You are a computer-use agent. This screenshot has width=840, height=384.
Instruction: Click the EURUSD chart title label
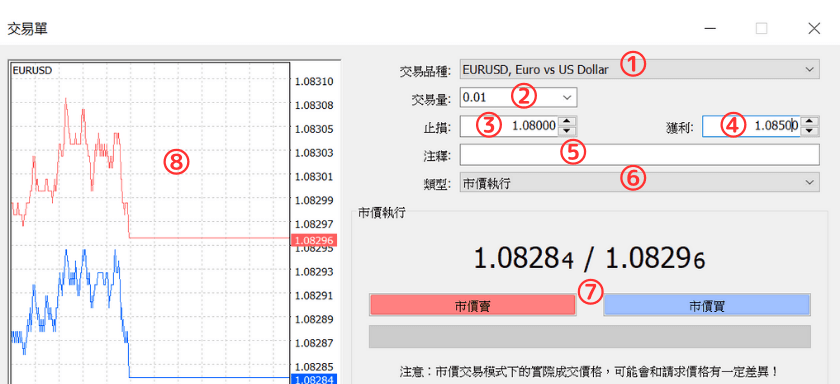coord(32,70)
